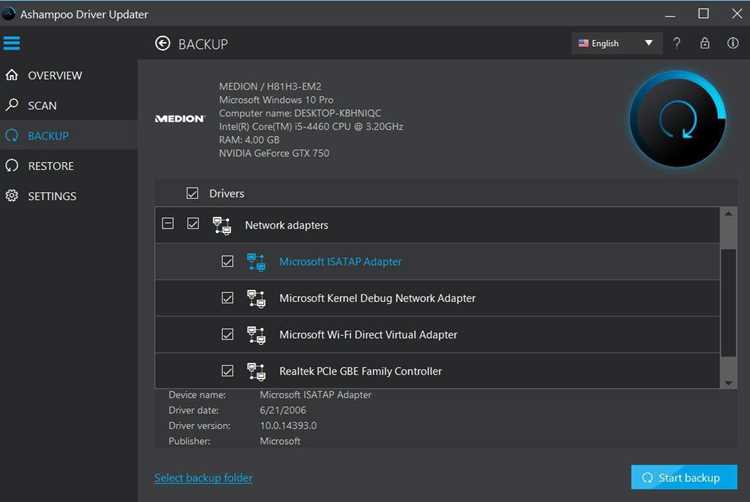The width and height of the screenshot is (750, 502).
Task: Toggle the Drivers select-all checkbox
Action: [x=192, y=193]
